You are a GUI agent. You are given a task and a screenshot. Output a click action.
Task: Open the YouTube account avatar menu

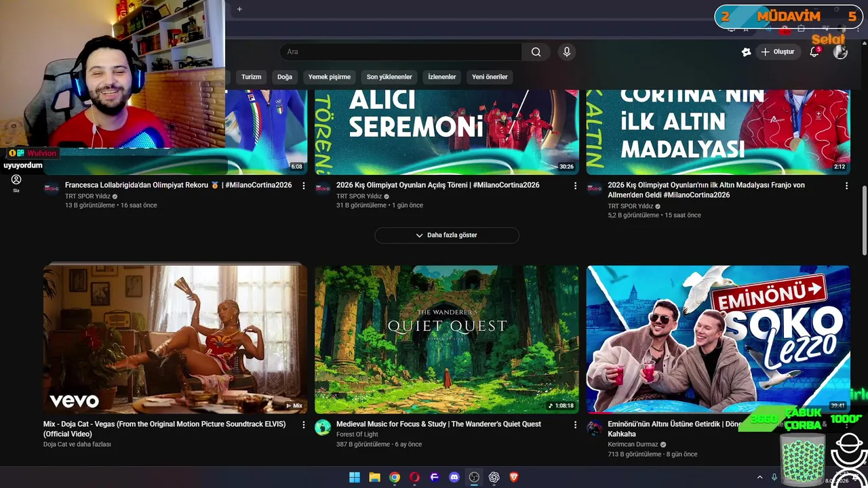[x=840, y=52]
